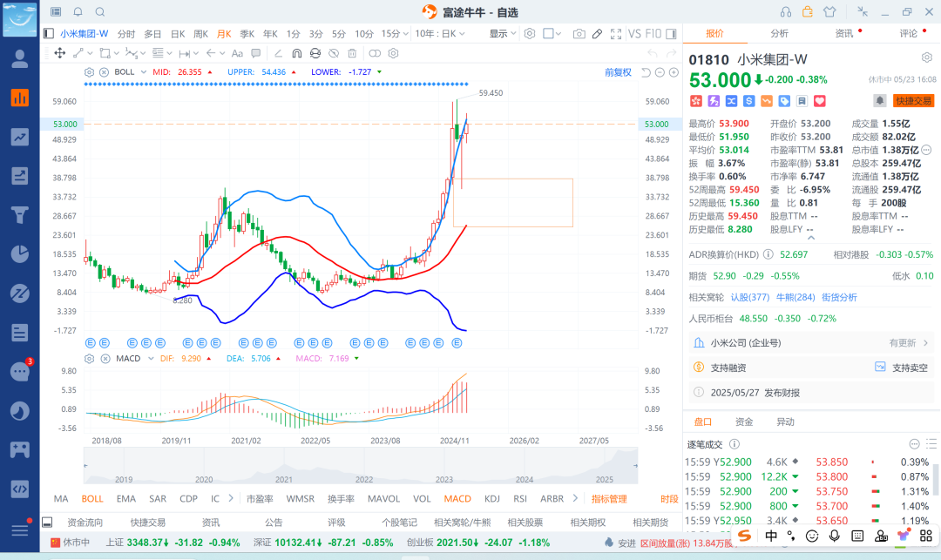Toggle the bottom panel collapse icon
The height and width of the screenshot is (560, 941).
pos(47,523)
